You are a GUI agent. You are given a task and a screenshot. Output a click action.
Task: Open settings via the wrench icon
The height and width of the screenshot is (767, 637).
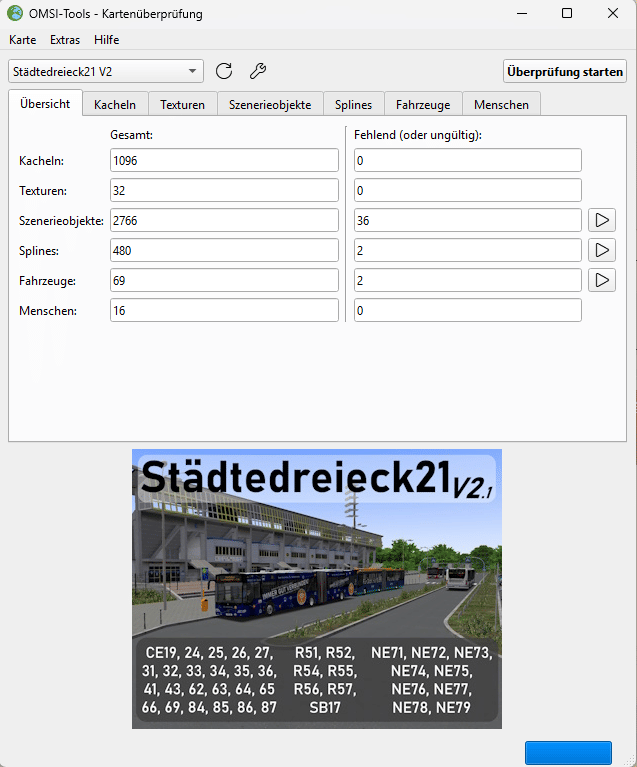point(257,71)
